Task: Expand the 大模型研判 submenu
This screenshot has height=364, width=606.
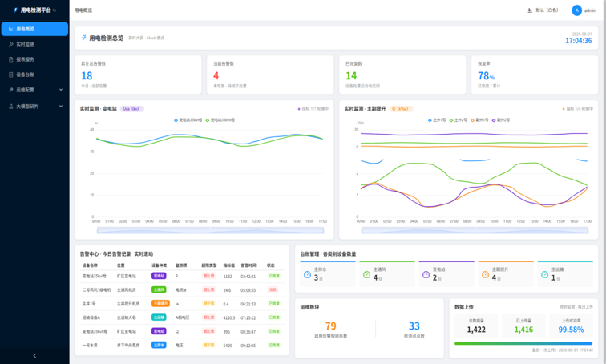Action: tap(34, 107)
